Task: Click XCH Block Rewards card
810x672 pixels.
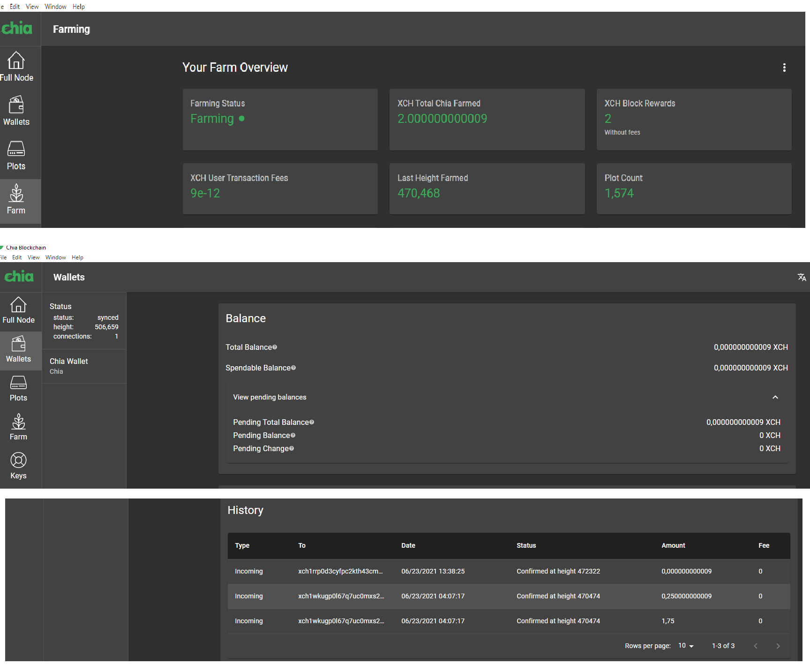Action: point(694,120)
